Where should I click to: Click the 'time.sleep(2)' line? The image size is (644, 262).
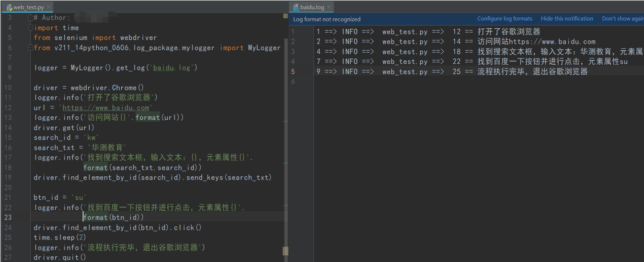(60, 238)
